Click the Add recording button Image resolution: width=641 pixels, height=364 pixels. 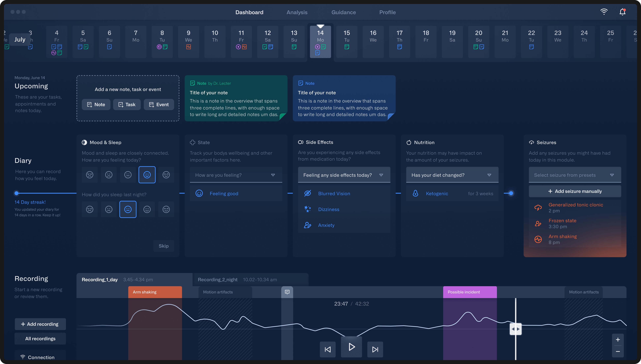pyautogui.click(x=40, y=325)
